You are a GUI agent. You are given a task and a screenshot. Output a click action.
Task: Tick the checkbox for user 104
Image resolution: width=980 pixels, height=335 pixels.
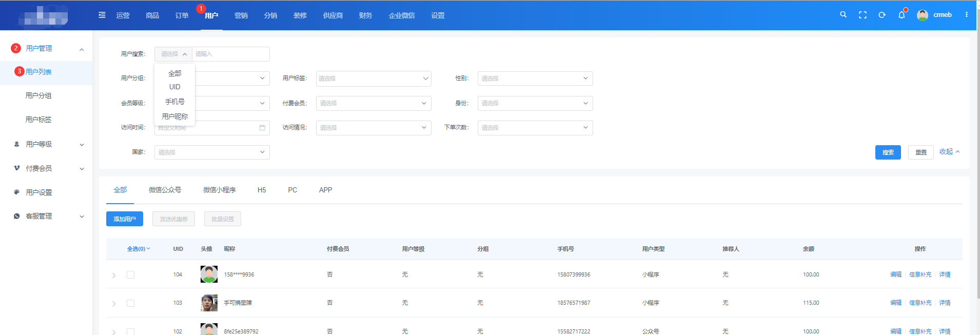point(131,275)
